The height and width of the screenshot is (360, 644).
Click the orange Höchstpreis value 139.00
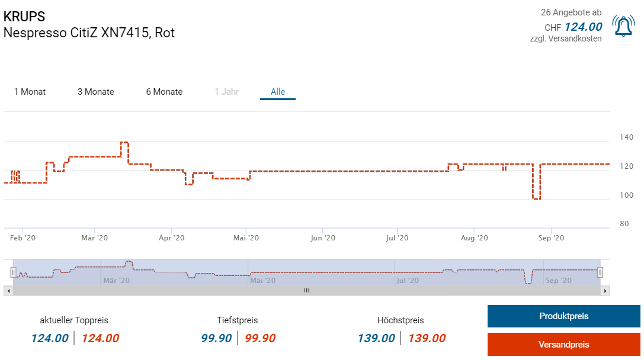(427, 339)
